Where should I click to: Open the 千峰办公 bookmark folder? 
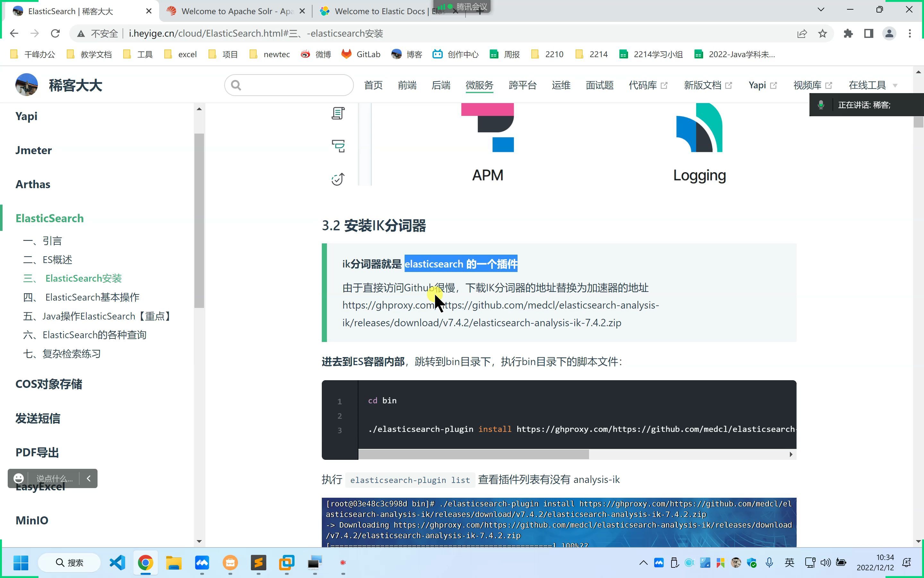32,54
